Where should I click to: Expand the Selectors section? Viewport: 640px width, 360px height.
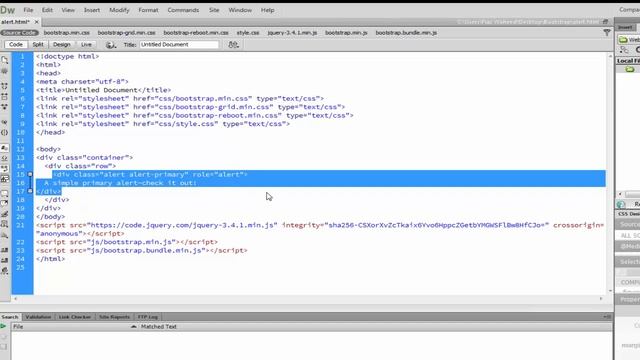[x=628, y=262]
